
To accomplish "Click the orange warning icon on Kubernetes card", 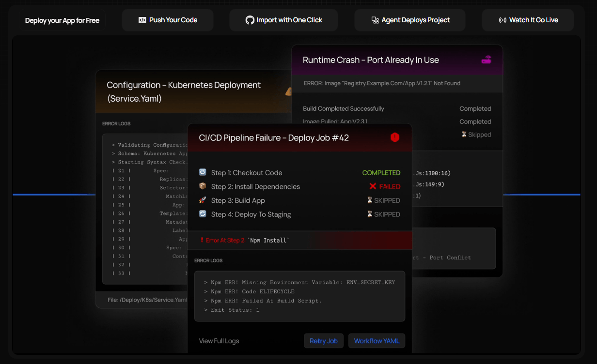I will (x=289, y=91).
